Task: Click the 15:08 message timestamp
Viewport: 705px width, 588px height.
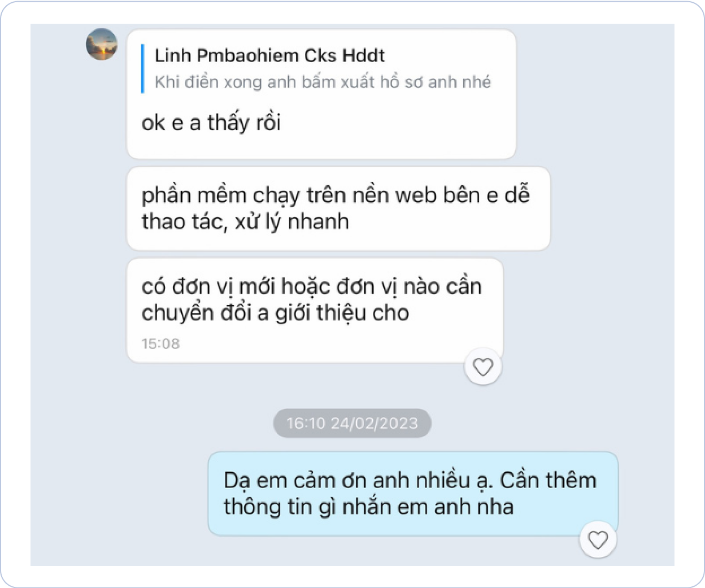Action: [x=160, y=343]
